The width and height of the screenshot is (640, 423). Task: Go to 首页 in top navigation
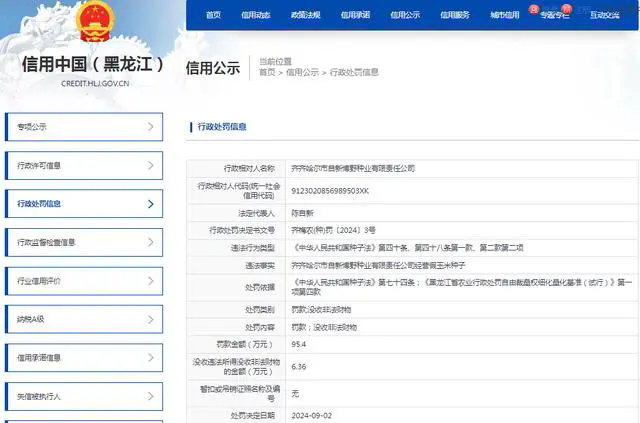(x=213, y=15)
